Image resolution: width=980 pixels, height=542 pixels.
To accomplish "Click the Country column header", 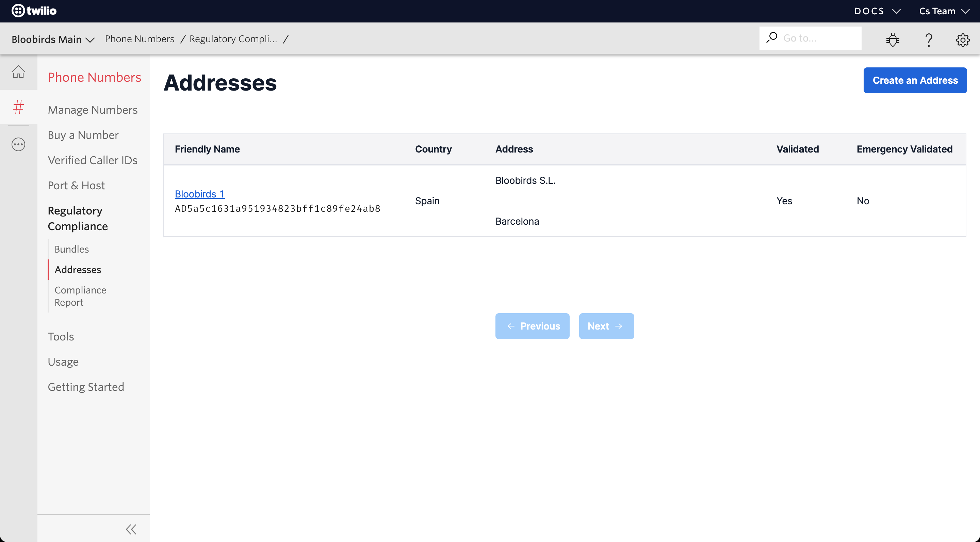I will click(x=433, y=149).
